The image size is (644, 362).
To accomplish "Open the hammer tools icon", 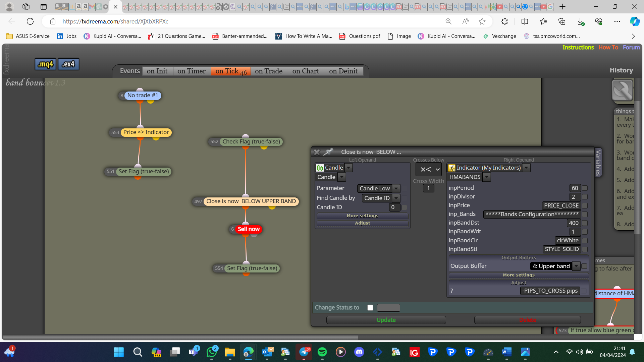I will pos(622,90).
